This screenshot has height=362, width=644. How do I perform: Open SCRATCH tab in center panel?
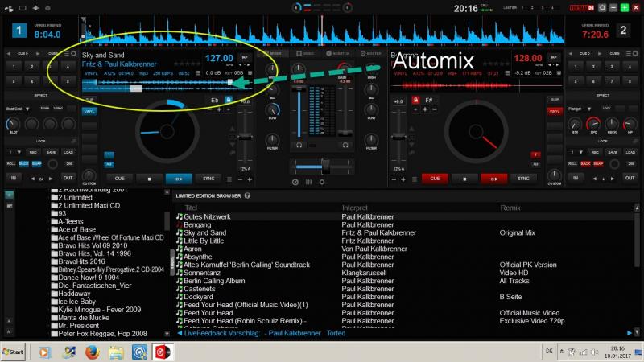(338, 54)
